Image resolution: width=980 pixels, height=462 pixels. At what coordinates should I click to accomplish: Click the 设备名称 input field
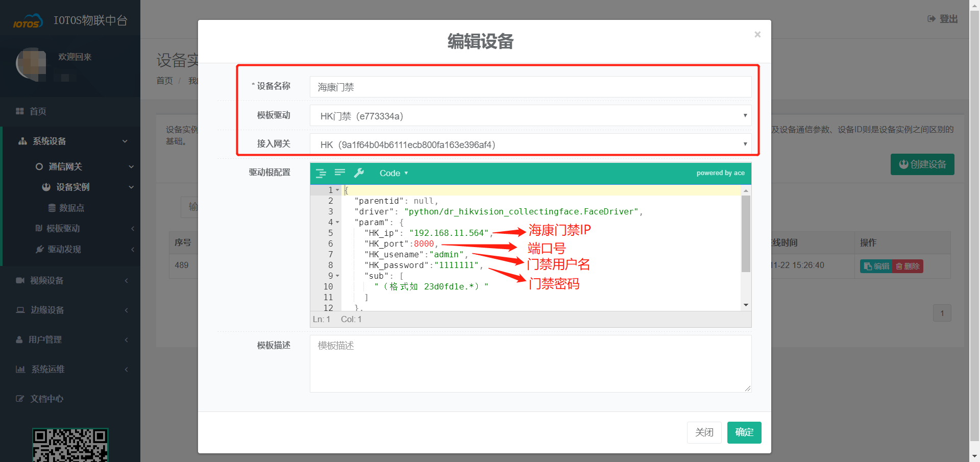pyautogui.click(x=530, y=87)
